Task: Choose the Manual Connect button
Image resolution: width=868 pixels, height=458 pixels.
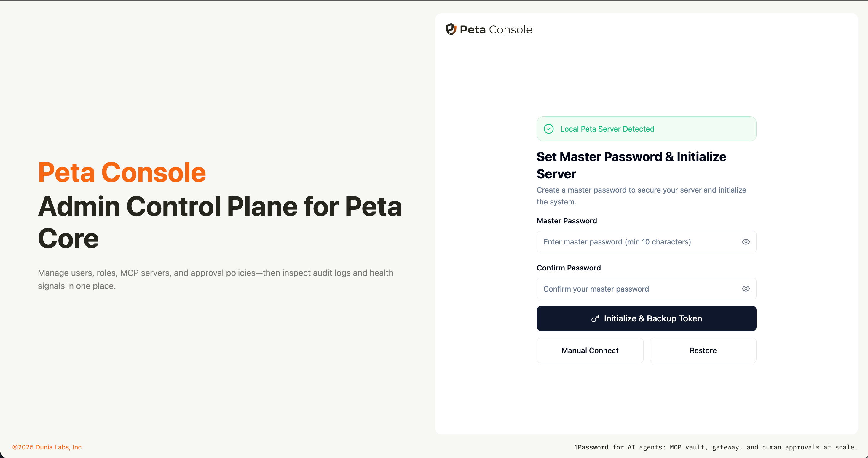Action: [590, 350]
